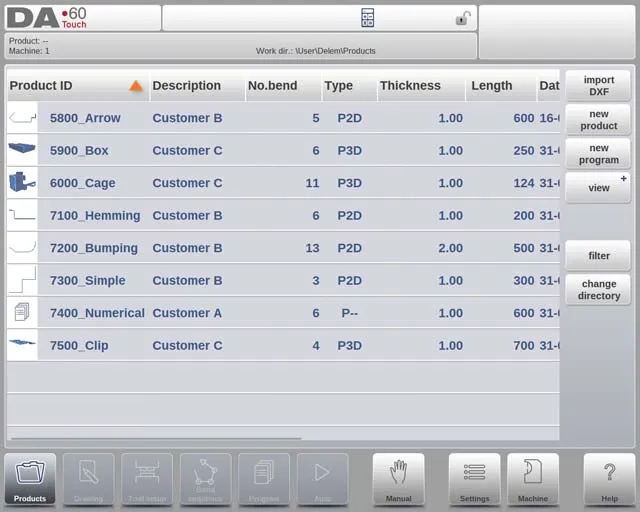Click the new product button

[598, 120]
